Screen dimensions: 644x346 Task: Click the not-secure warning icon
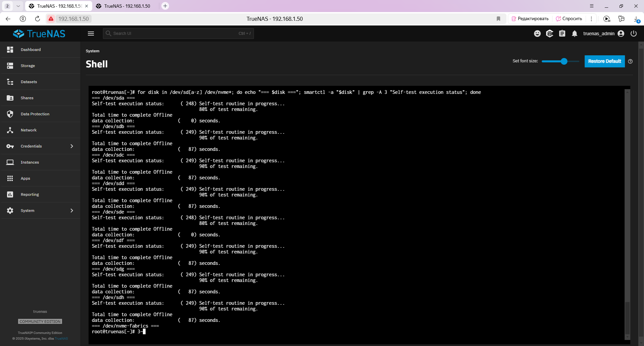click(x=51, y=19)
